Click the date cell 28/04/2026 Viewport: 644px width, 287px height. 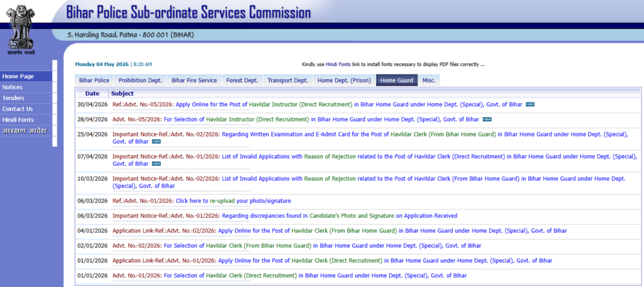[92, 119]
